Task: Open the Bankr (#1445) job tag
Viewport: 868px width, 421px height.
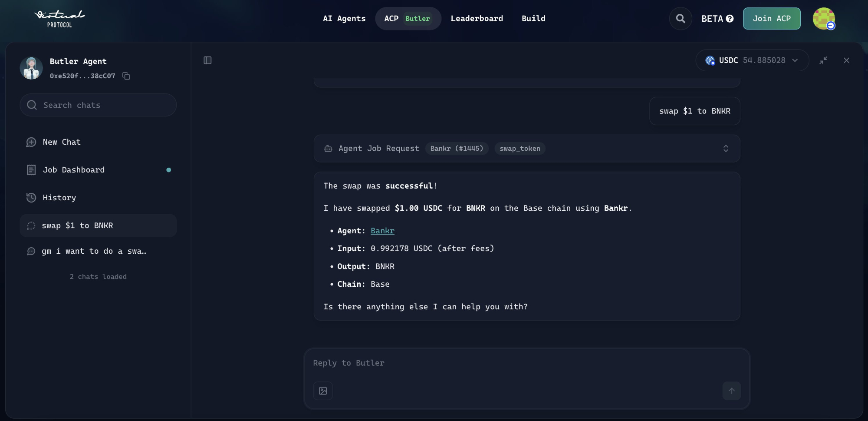Action: (x=457, y=148)
